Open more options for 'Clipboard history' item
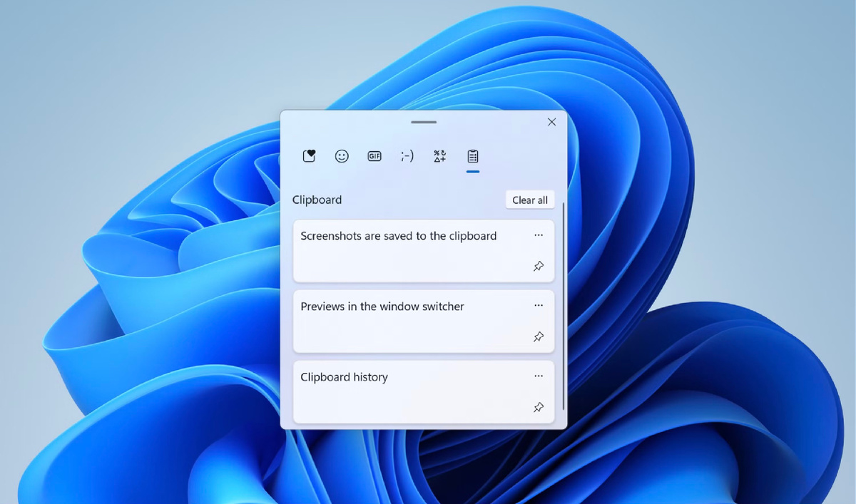 click(539, 376)
